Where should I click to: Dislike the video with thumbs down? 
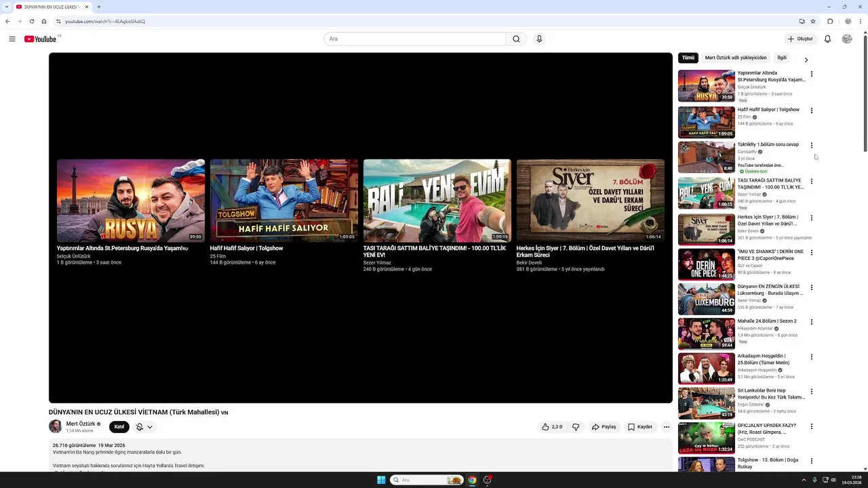576,427
